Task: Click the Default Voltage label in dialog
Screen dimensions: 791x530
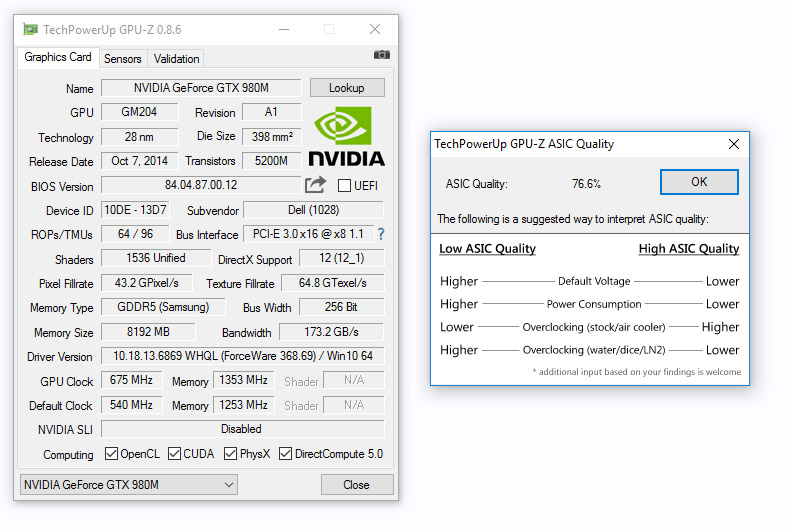Action: pos(594,281)
